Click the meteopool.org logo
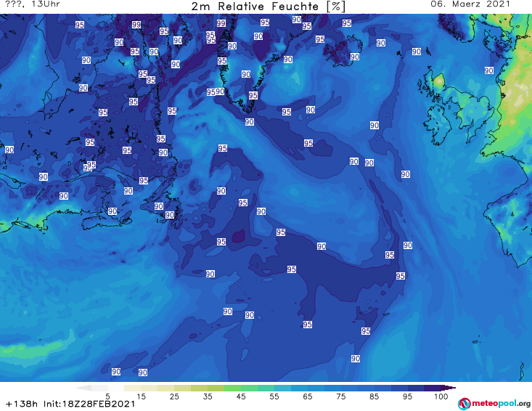The height and width of the screenshot is (411, 532). [494, 404]
